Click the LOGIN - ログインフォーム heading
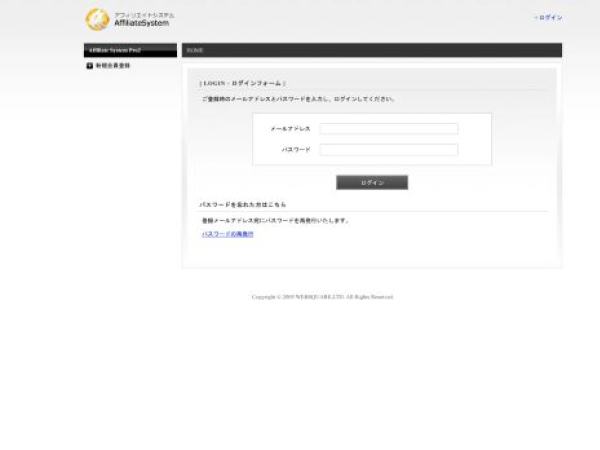600x450 pixels. pyautogui.click(x=243, y=83)
